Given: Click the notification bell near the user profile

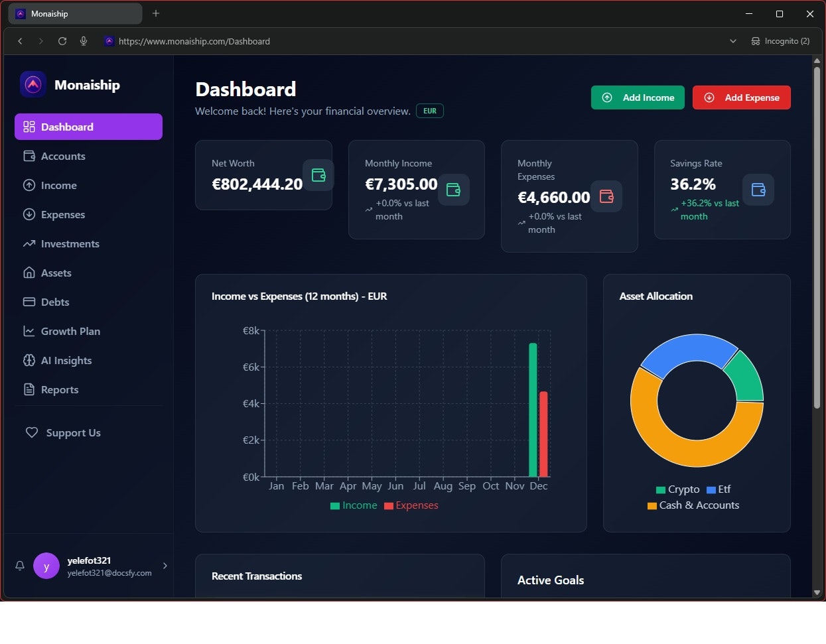Looking at the screenshot, I should pos(19,566).
